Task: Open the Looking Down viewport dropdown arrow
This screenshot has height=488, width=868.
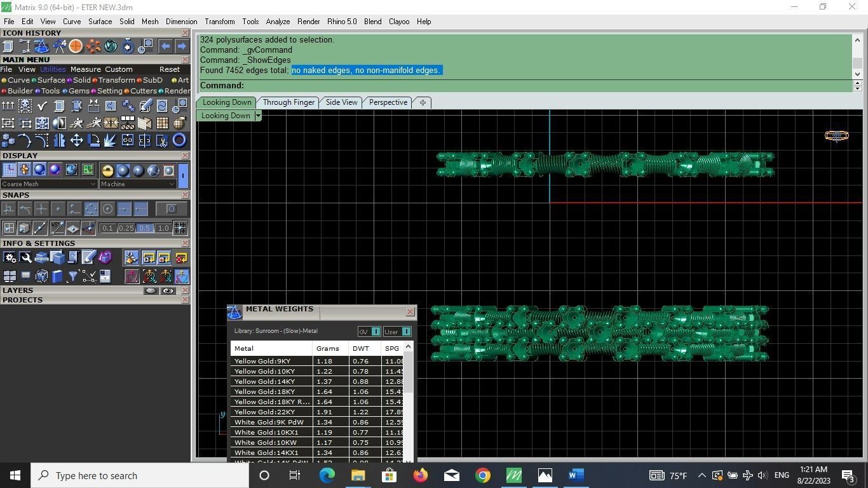Action: 258,116
